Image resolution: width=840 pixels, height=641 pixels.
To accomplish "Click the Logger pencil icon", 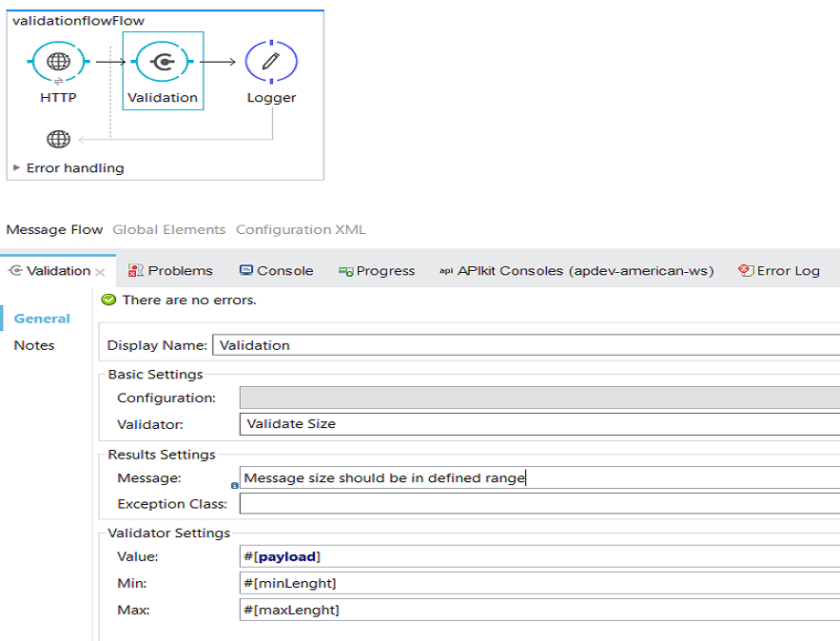I will pos(271,62).
